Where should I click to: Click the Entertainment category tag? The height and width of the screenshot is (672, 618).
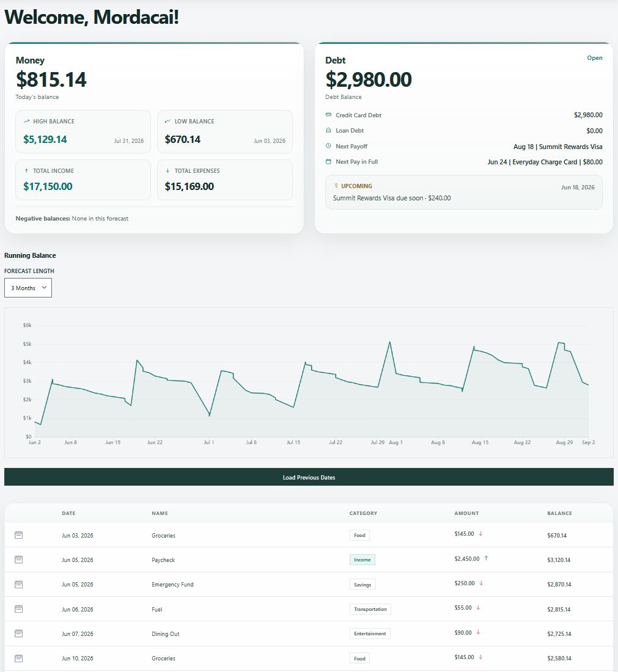pos(370,634)
